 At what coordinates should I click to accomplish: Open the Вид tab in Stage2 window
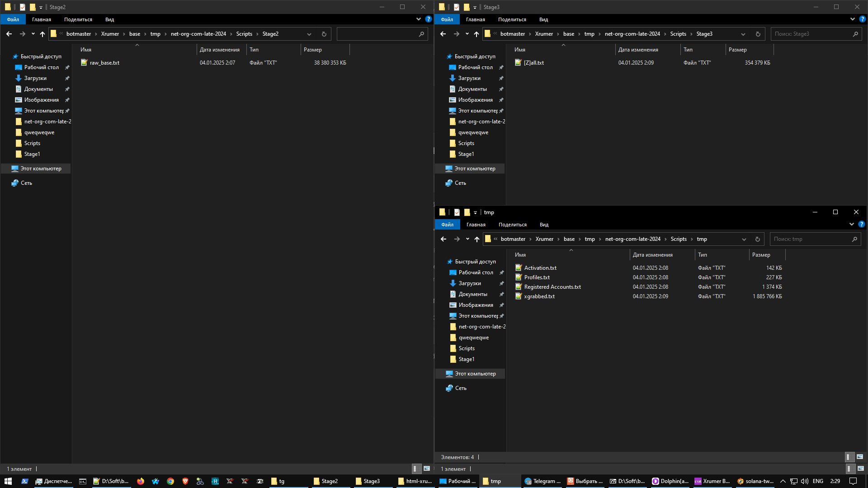[x=109, y=19]
